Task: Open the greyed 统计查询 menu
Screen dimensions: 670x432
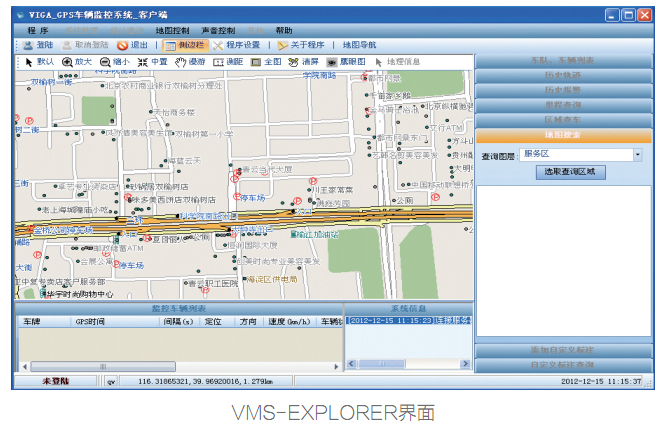Action: (127, 30)
